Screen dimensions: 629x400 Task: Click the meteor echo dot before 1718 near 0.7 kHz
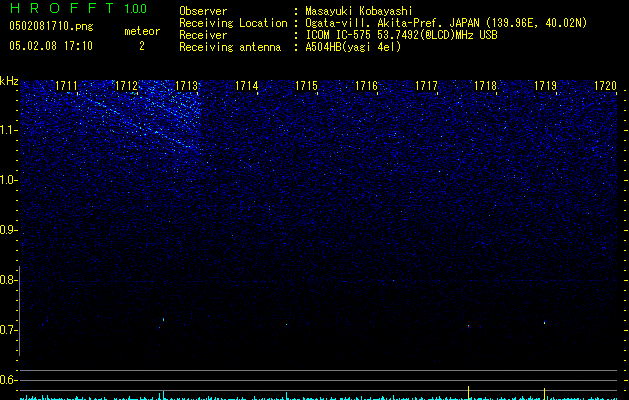click(x=469, y=326)
